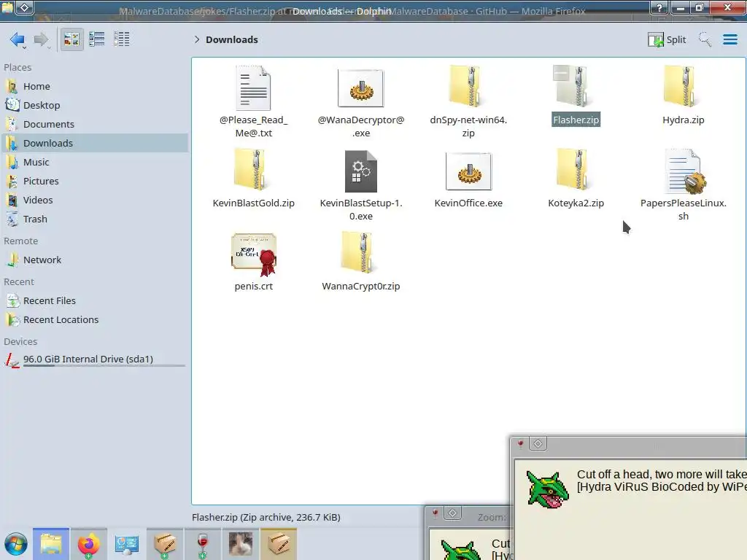Click the Hydra.zip file name label

(683, 120)
